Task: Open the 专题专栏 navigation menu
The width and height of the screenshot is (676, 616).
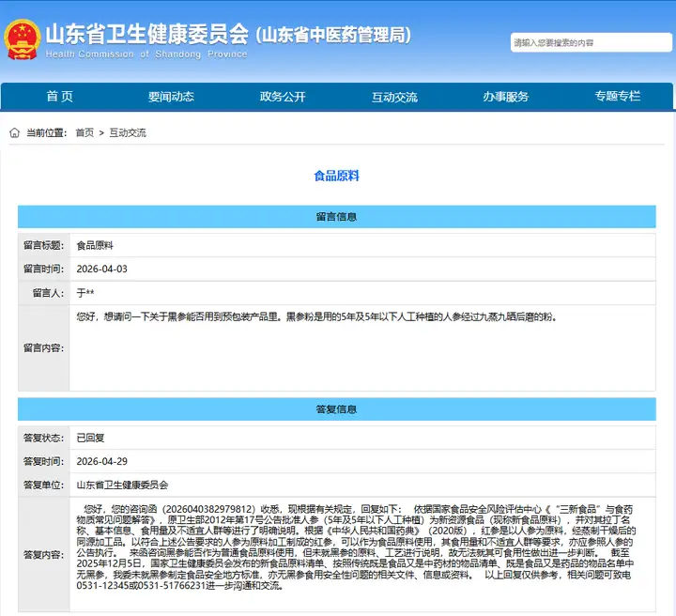Action: tap(618, 96)
